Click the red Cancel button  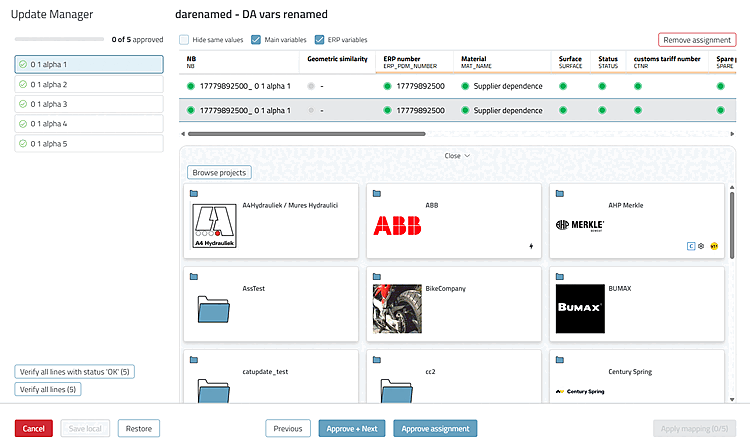tap(33, 429)
